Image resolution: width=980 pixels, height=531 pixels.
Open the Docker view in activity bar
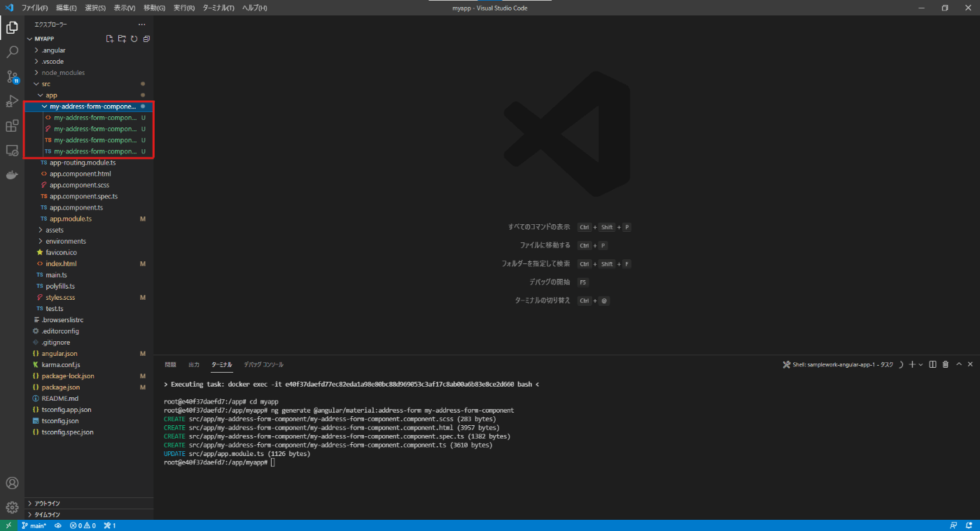[x=12, y=175]
